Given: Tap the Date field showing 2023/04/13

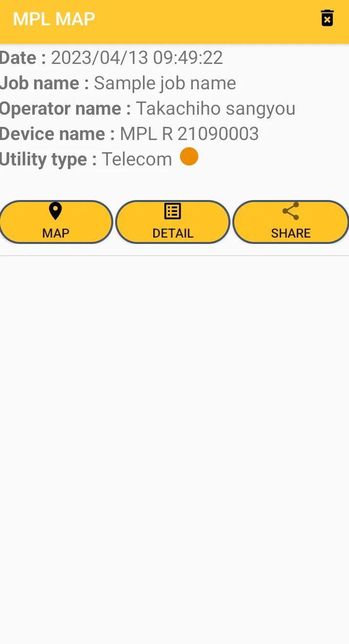Looking at the screenshot, I should 111,58.
